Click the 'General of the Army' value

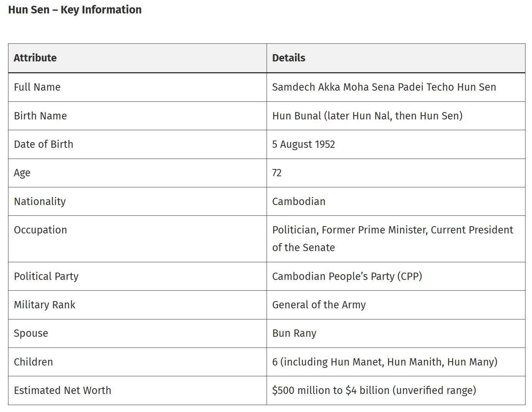pos(319,305)
